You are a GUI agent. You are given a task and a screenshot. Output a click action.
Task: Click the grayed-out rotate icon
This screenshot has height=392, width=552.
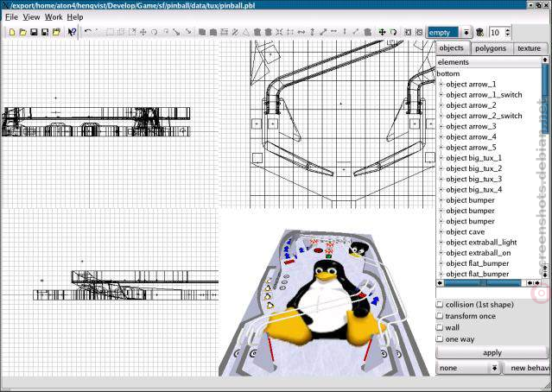[x=154, y=32]
